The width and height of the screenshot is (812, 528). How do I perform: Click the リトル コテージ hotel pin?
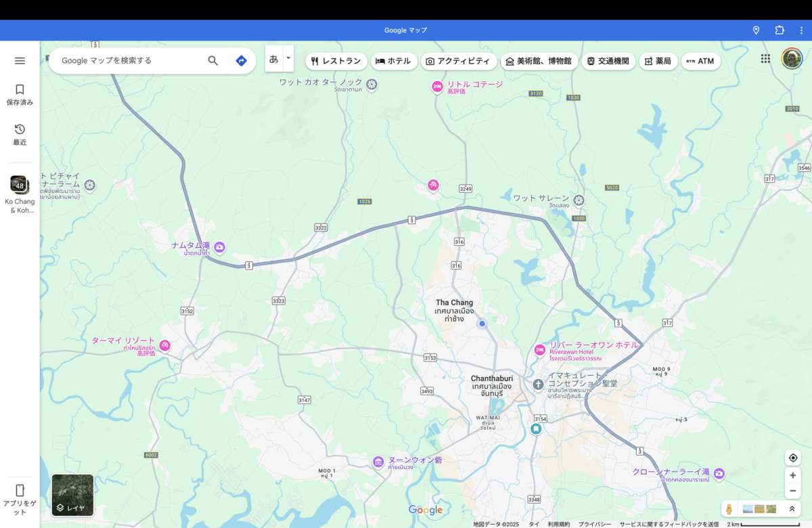click(x=438, y=86)
